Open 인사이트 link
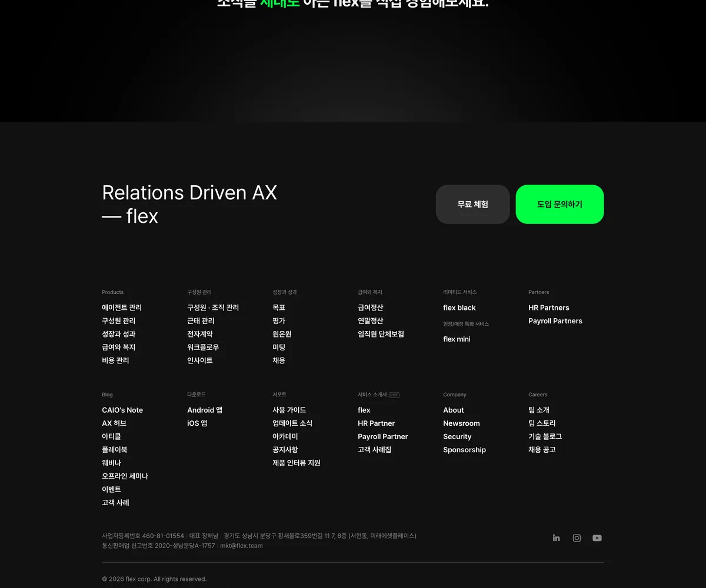The width and height of the screenshot is (706, 588). click(200, 360)
